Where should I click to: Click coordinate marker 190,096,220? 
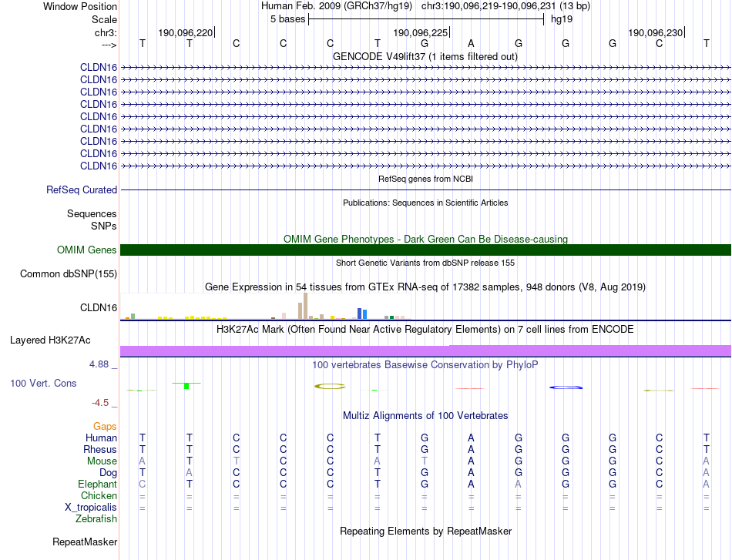pos(186,32)
